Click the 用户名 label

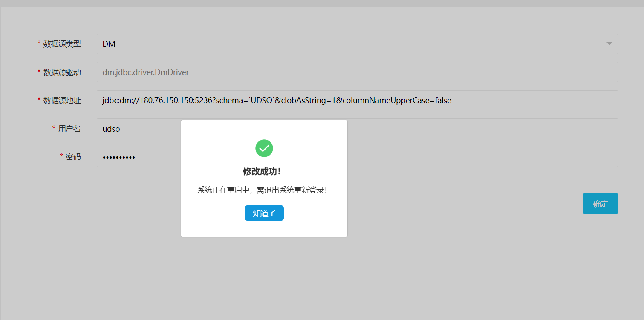tap(69, 129)
